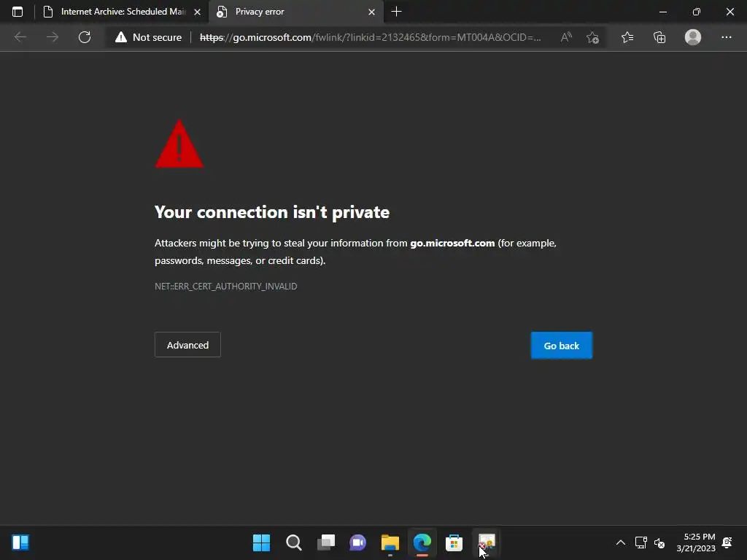
Task: Click the heading Your connection isn't private
Action: click(x=272, y=212)
